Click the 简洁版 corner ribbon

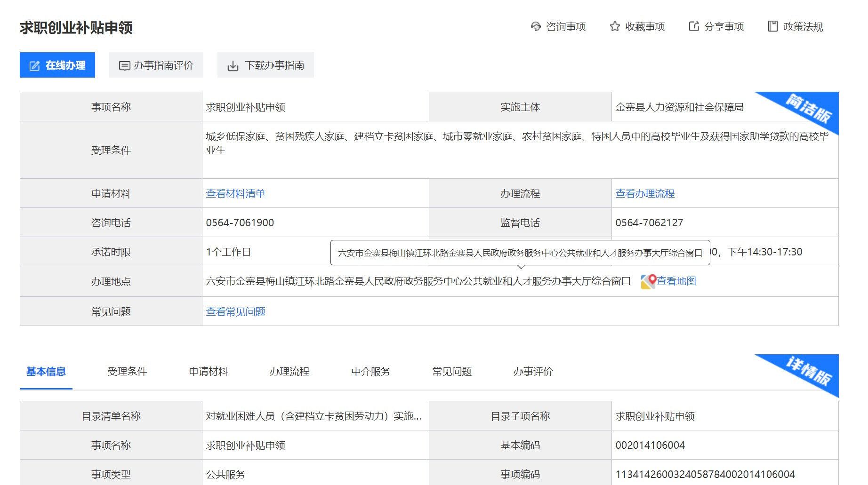pos(809,109)
